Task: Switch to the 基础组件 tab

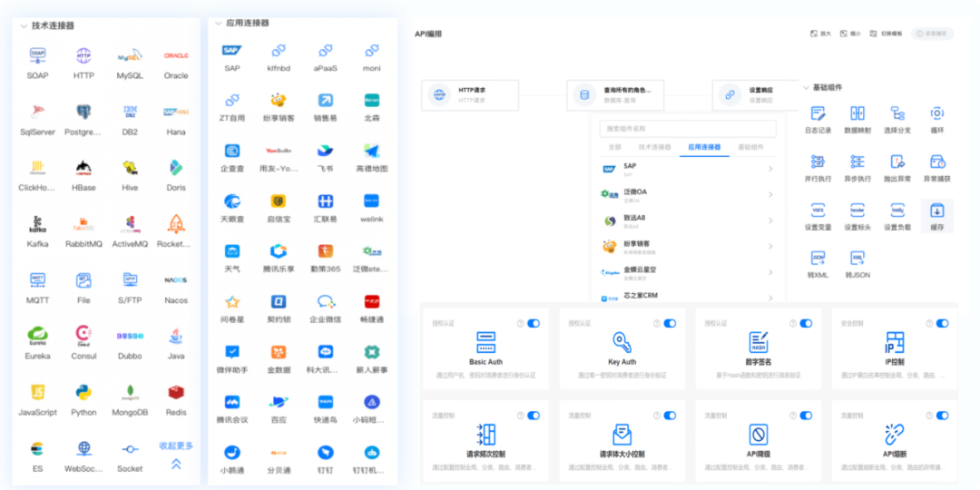Action: [750, 147]
